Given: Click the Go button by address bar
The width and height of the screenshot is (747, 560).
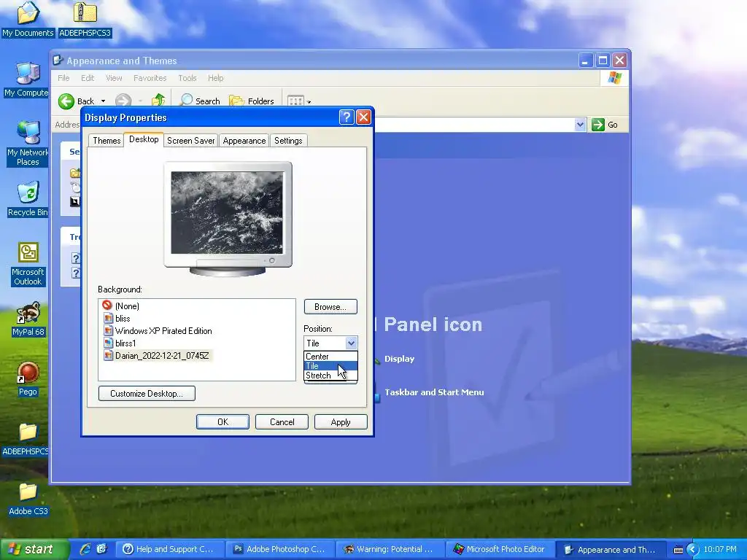Looking at the screenshot, I should click(x=605, y=125).
